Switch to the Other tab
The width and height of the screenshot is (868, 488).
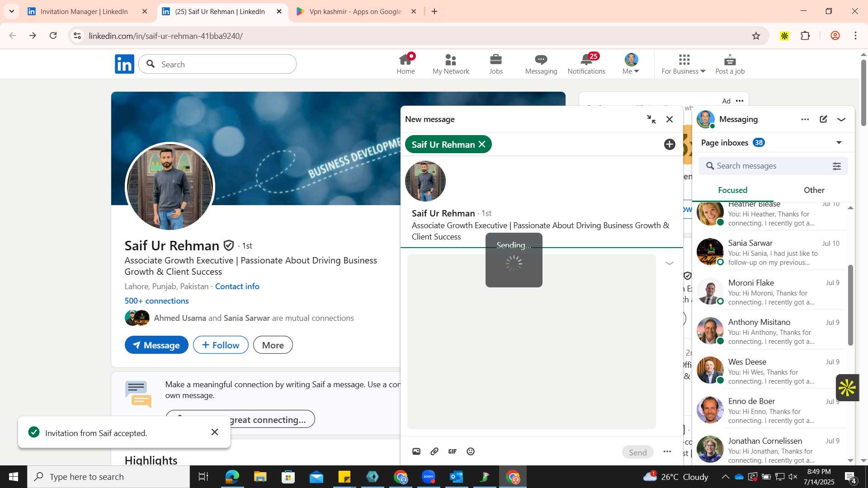(814, 190)
